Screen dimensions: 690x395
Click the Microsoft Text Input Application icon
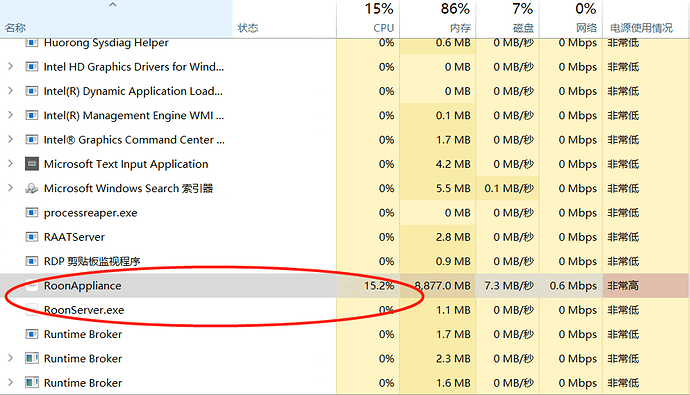[32, 164]
